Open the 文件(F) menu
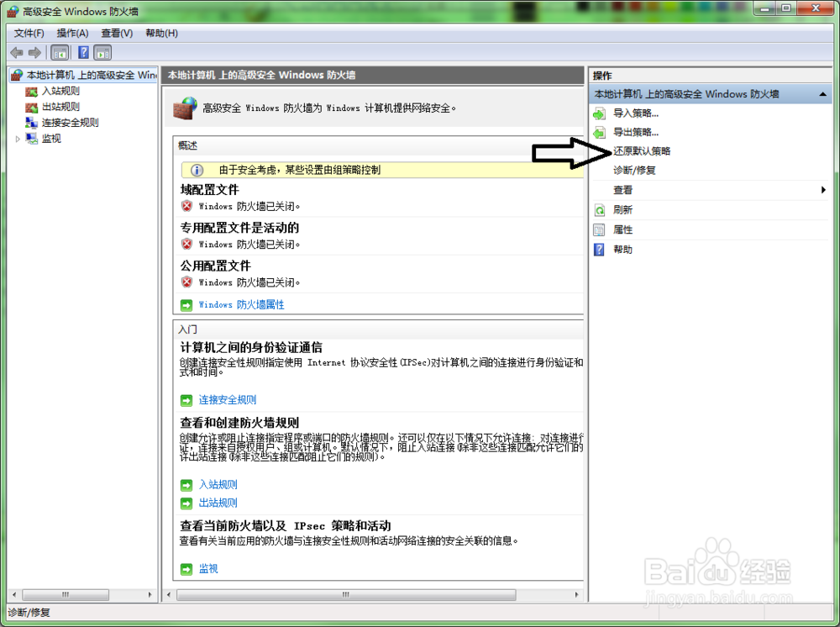This screenshot has height=627, width=840. [29, 34]
